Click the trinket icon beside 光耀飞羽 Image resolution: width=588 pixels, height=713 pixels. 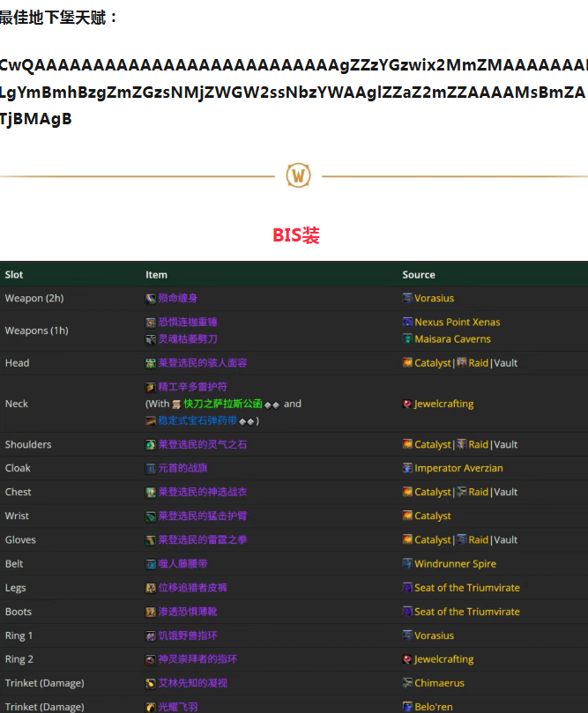click(x=151, y=707)
